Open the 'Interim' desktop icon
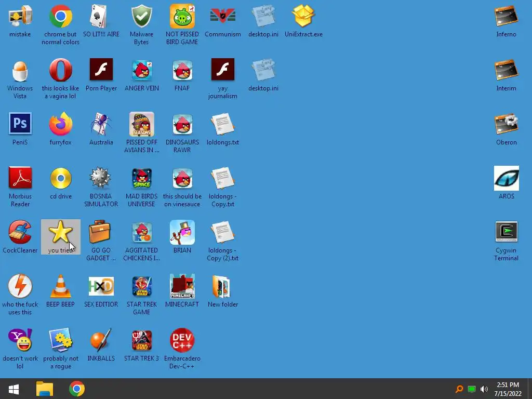This screenshot has height=399, width=532. 506,70
